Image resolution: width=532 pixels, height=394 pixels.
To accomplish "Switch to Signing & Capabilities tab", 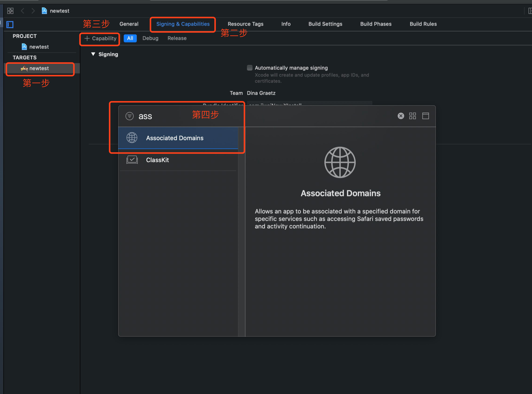I will tap(183, 24).
